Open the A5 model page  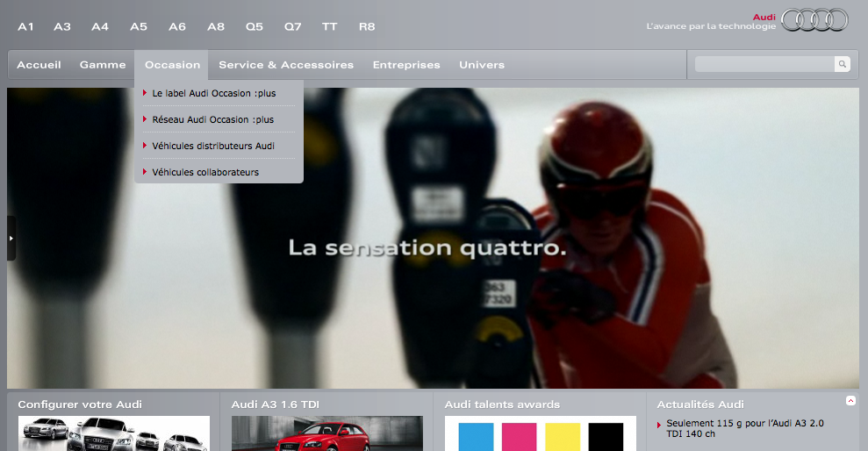pyautogui.click(x=139, y=26)
